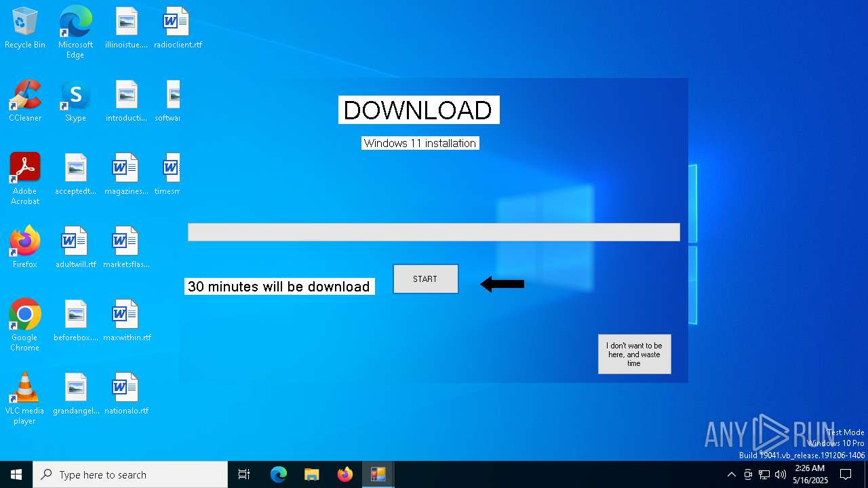Select the softwar... file icon
The width and height of the screenshot is (868, 488).
coord(168,102)
